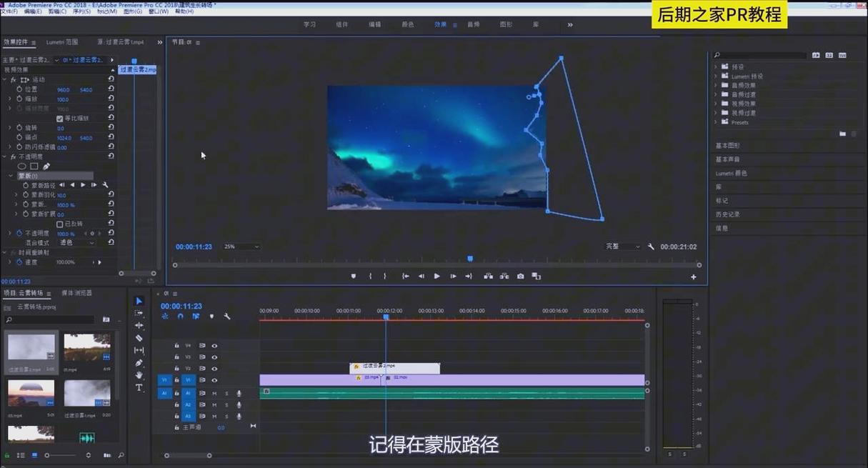Open the 基本图形 panel
This screenshot has height=468, width=868.
pos(728,146)
